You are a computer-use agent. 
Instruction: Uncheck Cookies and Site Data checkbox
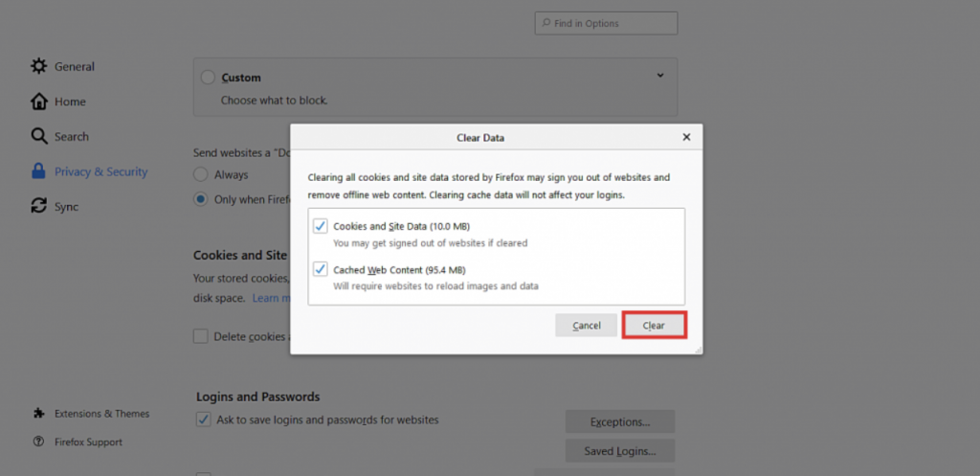pyautogui.click(x=320, y=226)
